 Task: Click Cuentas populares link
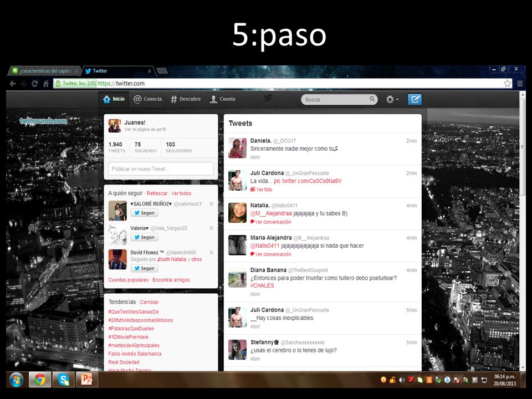click(x=128, y=280)
